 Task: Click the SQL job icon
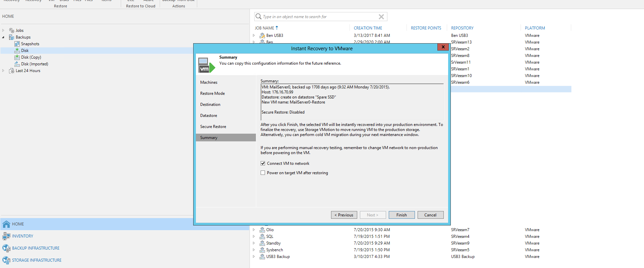(x=262, y=237)
